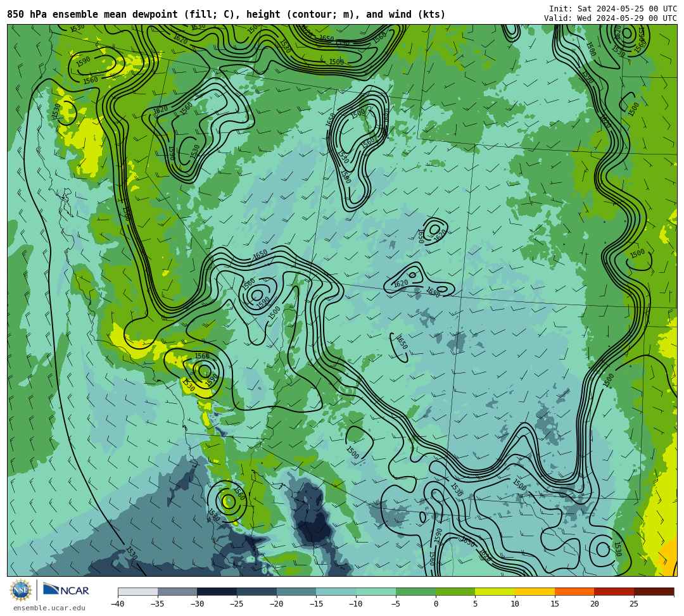This screenshot has width=684, height=616.
Task: Pick the dark brown swatch above 25
Action: click(654, 591)
